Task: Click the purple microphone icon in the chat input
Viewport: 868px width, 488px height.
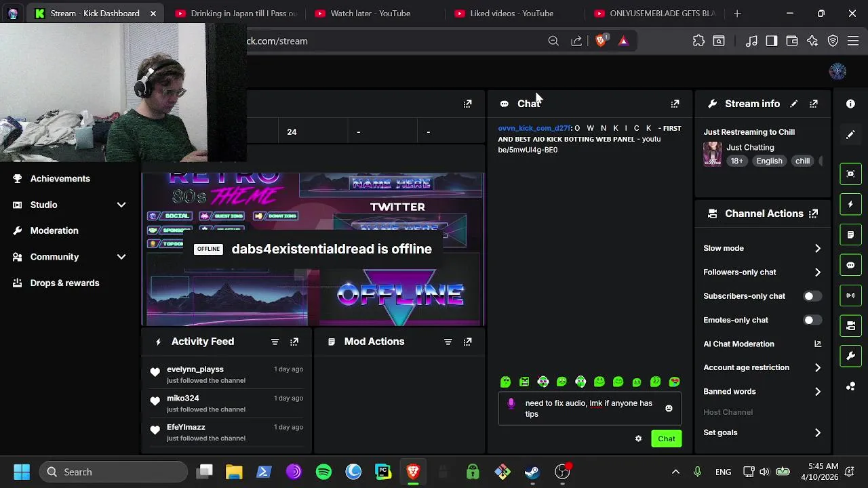Action: 511,404
